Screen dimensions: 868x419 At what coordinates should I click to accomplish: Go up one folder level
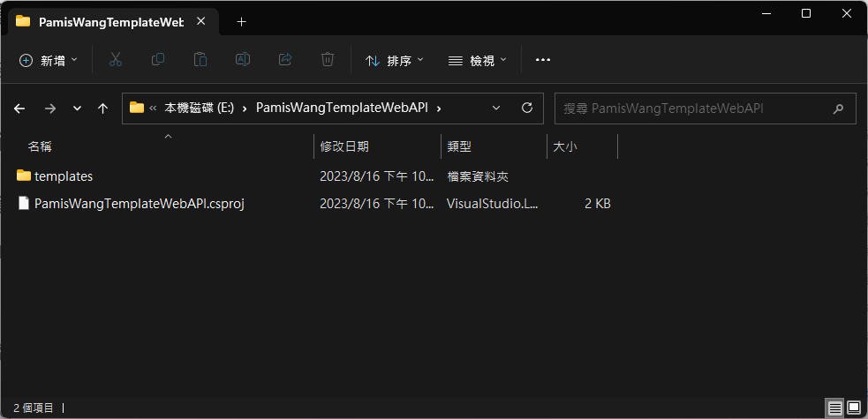102,108
